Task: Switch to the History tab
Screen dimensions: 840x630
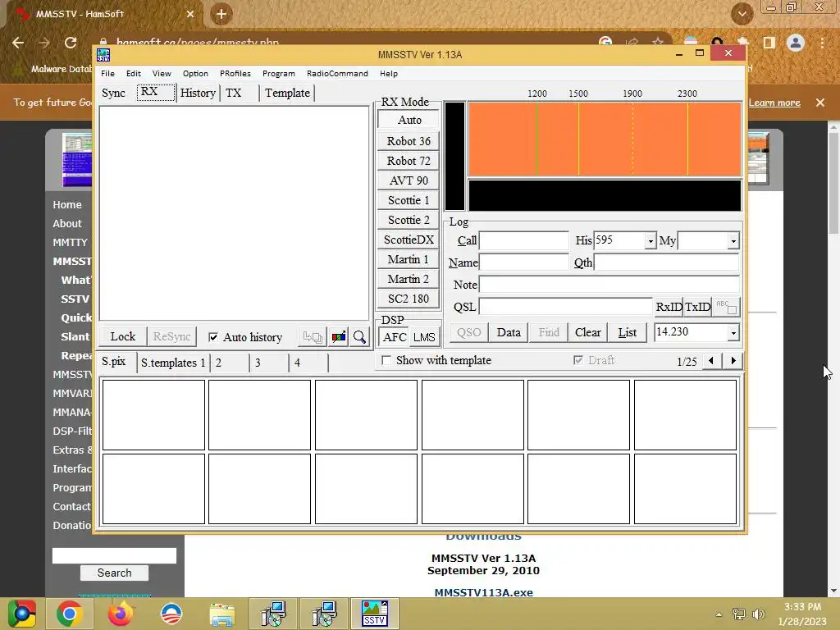Action: point(198,93)
